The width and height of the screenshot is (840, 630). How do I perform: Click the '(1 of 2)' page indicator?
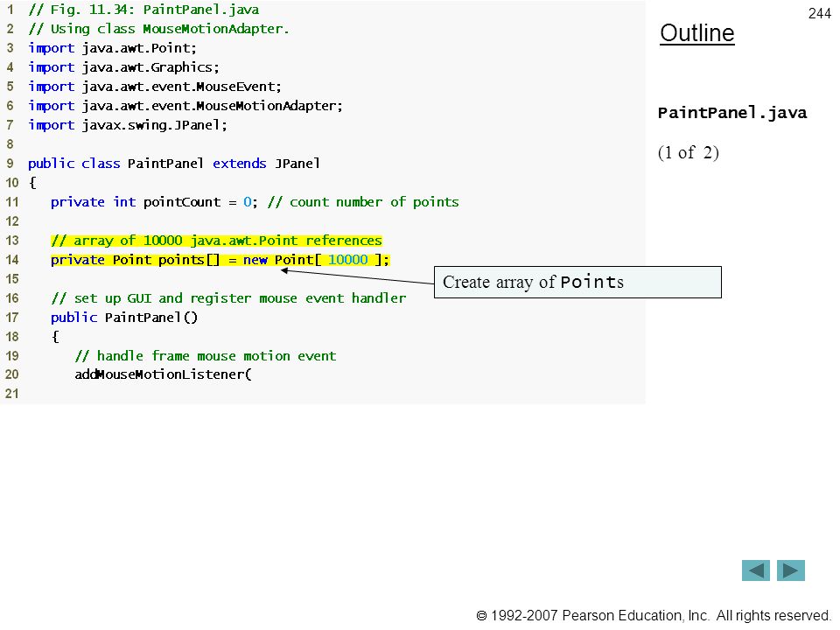[689, 152]
